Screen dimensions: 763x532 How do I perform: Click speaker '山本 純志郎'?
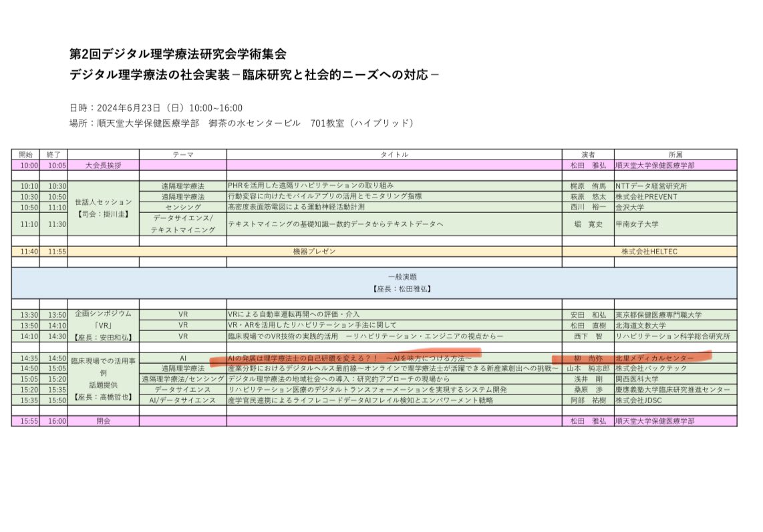tap(588, 368)
